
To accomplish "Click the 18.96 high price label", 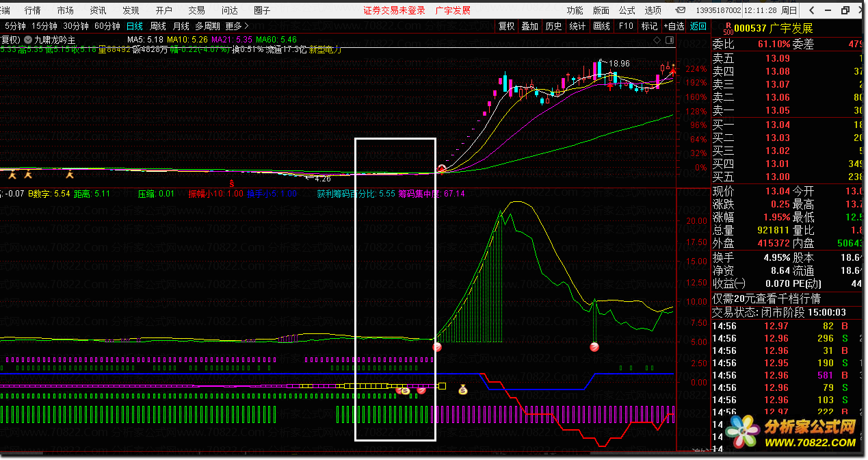I will tap(619, 64).
